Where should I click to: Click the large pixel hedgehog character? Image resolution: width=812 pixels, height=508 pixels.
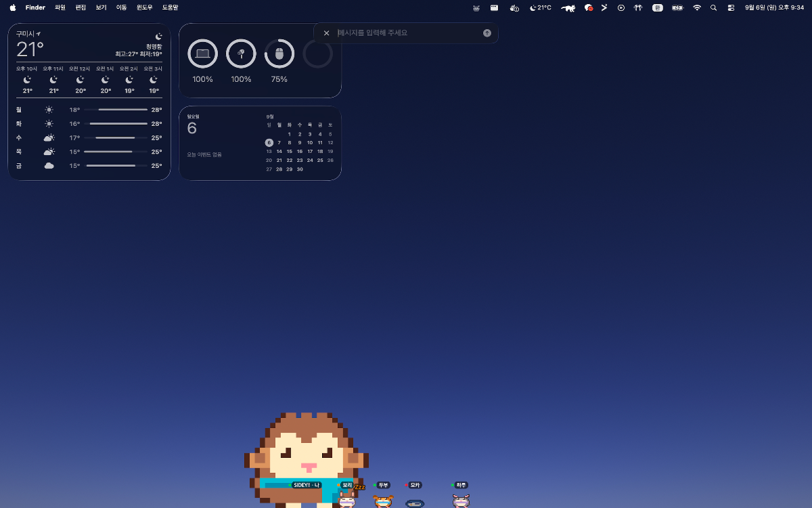(x=308, y=460)
